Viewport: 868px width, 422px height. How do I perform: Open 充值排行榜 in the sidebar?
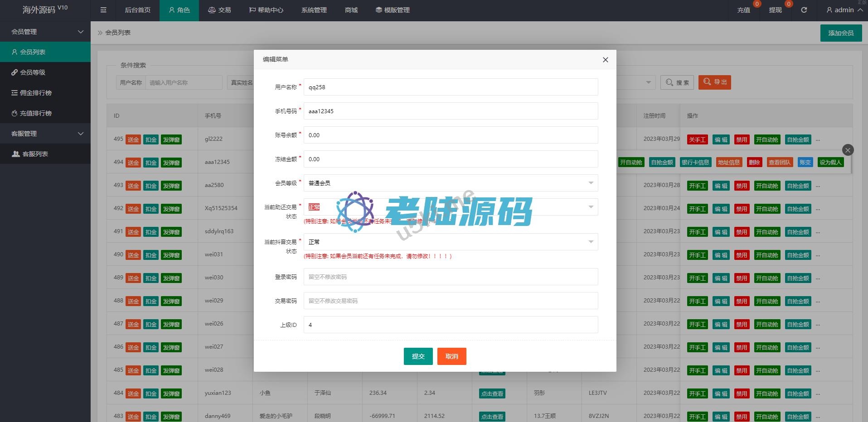[35, 113]
